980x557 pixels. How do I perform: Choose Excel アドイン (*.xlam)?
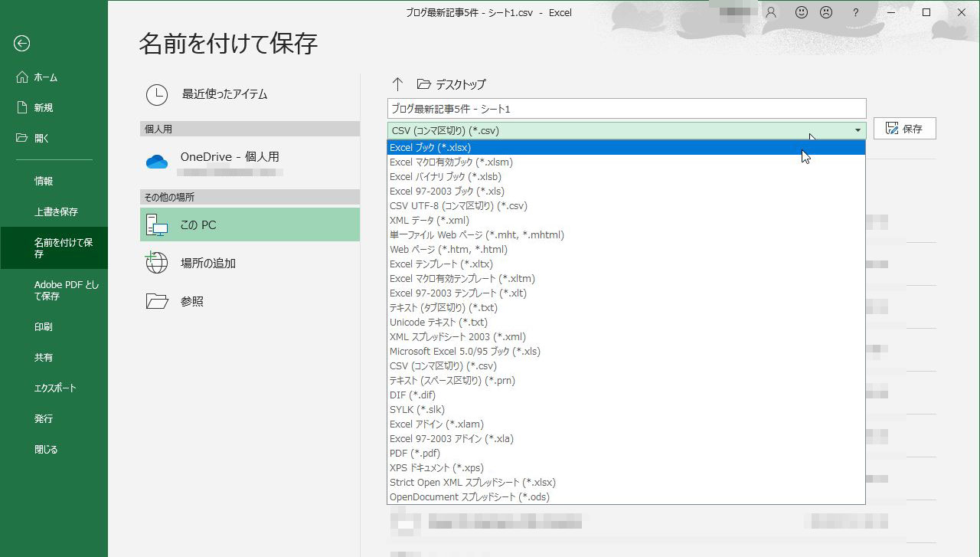coord(626,424)
